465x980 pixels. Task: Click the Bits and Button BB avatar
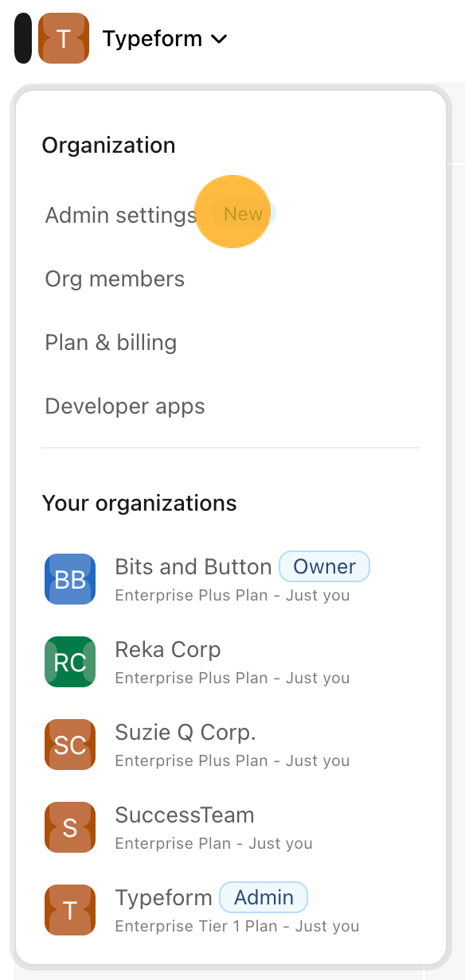[x=70, y=579]
